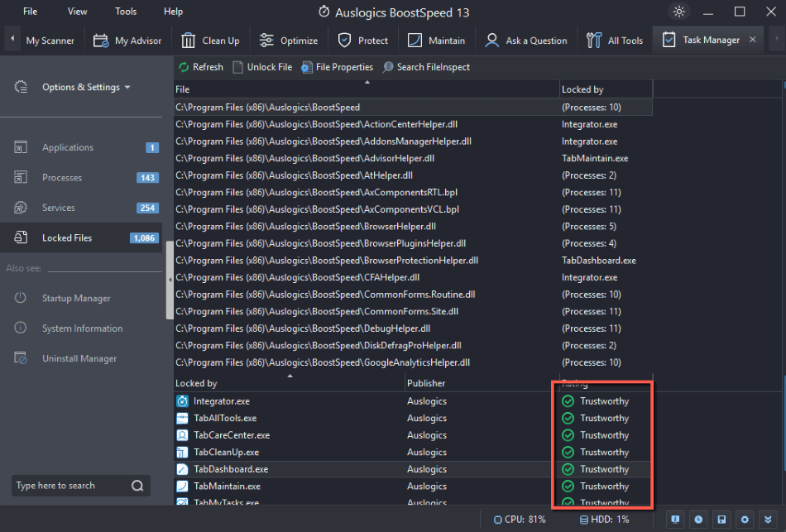Click status bar notification icon
The width and height of the screenshot is (786, 532).
675,520
